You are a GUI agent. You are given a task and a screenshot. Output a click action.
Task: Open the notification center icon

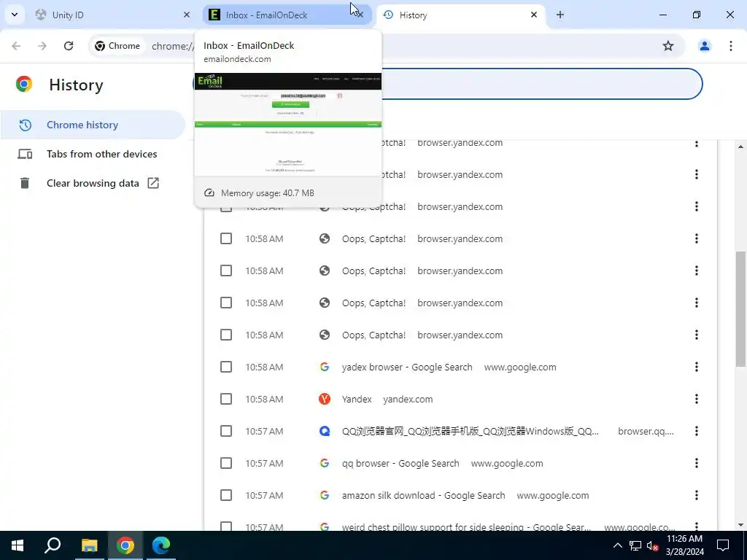(723, 545)
